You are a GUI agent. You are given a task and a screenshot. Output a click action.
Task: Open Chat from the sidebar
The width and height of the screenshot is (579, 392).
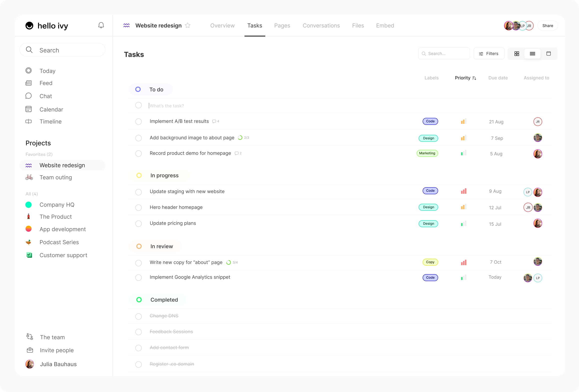[x=45, y=96]
